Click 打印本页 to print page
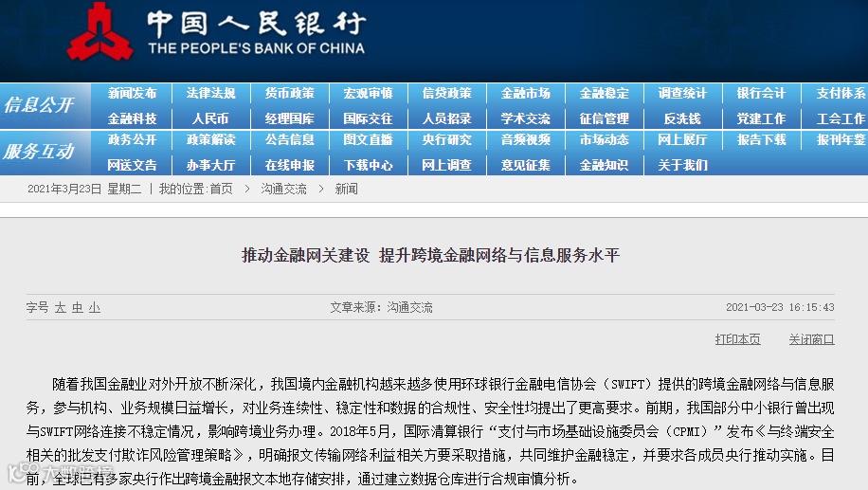 [737, 339]
